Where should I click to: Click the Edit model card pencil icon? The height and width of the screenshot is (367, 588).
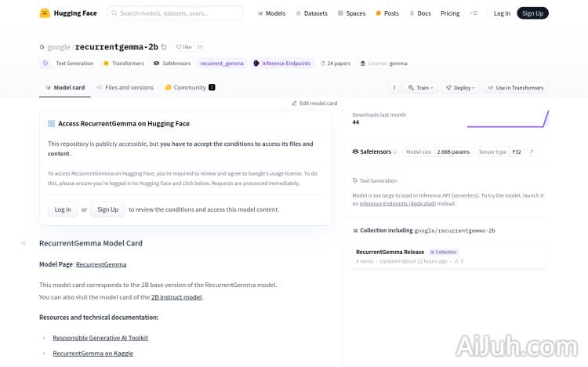click(x=295, y=103)
